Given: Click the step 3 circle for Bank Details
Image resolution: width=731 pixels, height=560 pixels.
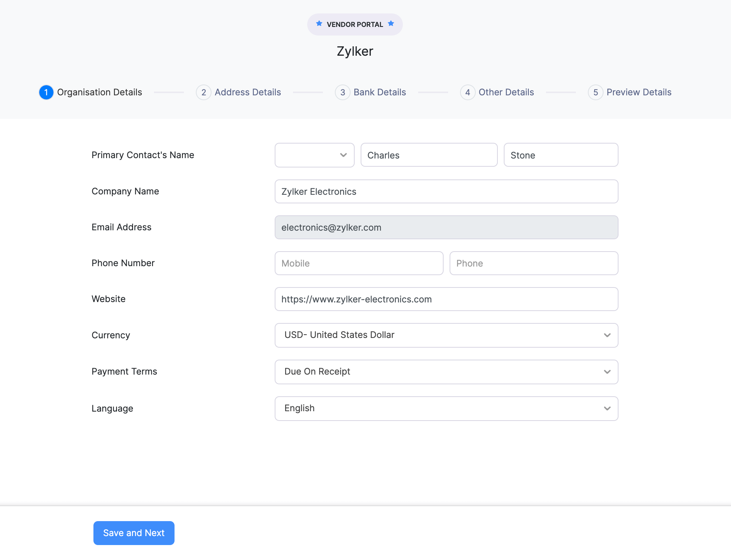Looking at the screenshot, I should (342, 92).
